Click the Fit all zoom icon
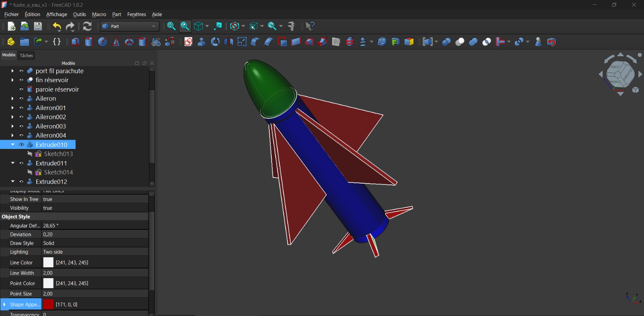 pos(171,27)
